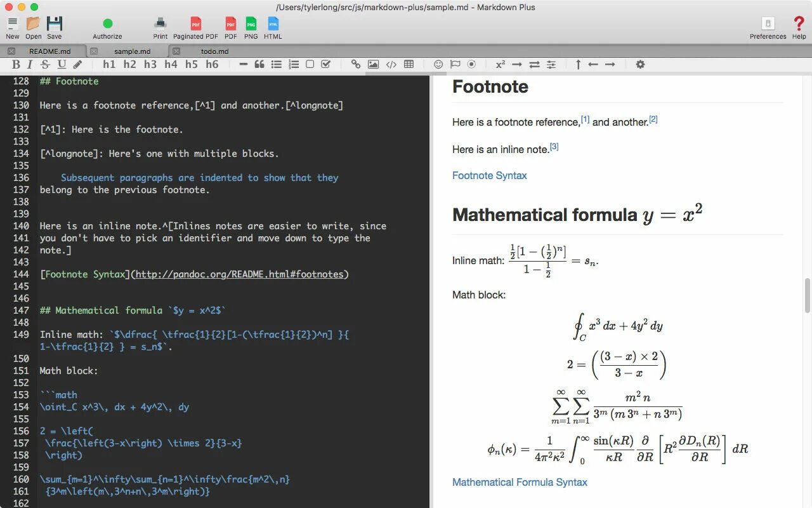Viewport: 812px width, 508px height.
Task: Insert h5 heading
Action: [x=191, y=64]
